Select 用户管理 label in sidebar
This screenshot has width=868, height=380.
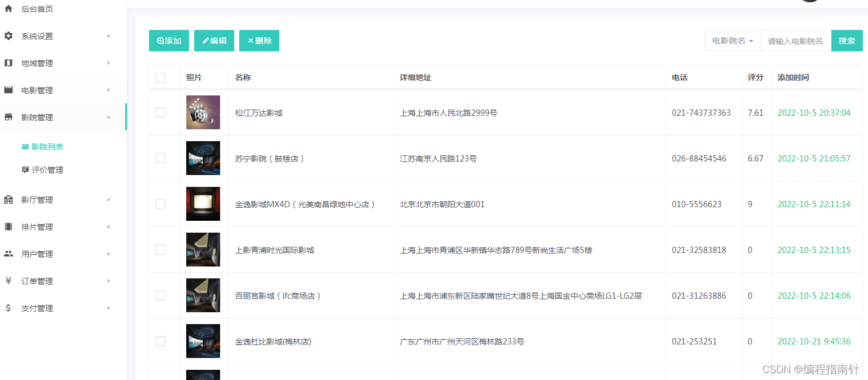[x=37, y=254]
